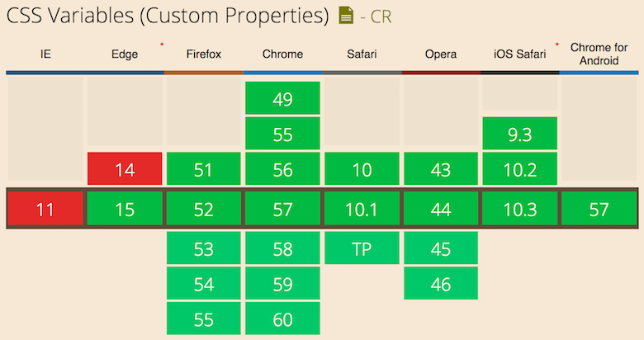644x340 pixels.
Task: Click the W3C spec document icon
Action: coord(346,16)
